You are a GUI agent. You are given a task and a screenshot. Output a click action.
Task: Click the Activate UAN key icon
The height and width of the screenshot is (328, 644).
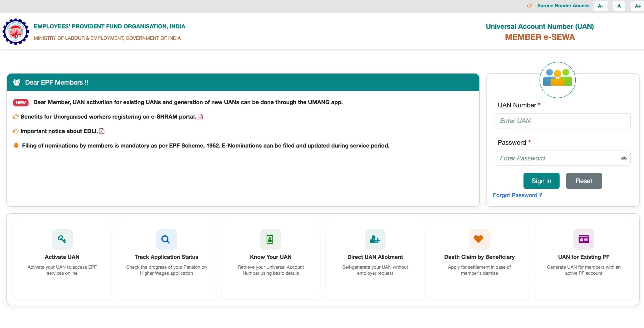click(x=62, y=239)
